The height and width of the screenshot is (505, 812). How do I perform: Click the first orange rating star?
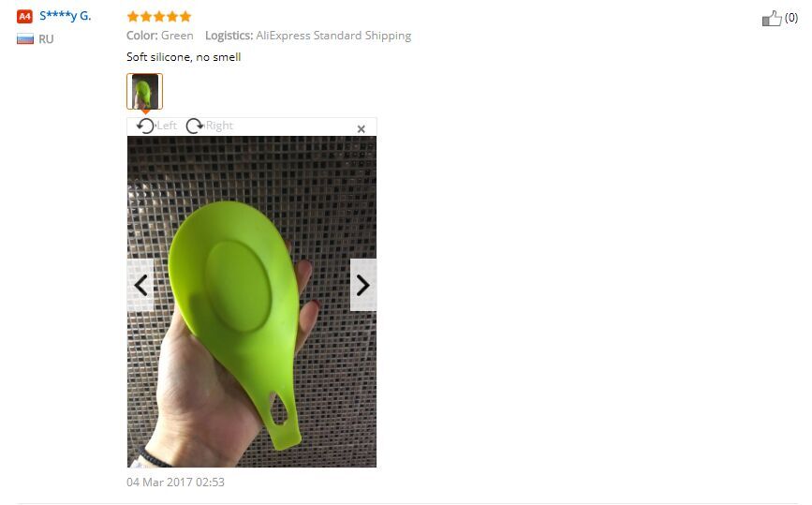(x=133, y=17)
